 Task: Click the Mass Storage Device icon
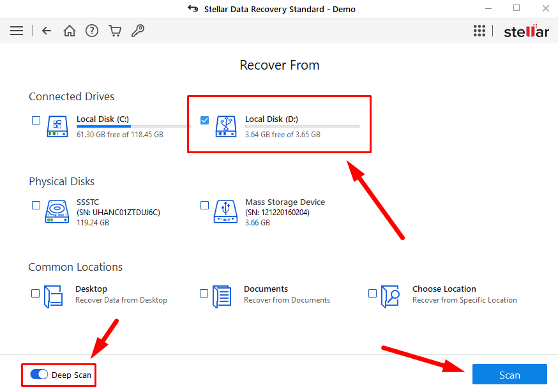tap(225, 212)
